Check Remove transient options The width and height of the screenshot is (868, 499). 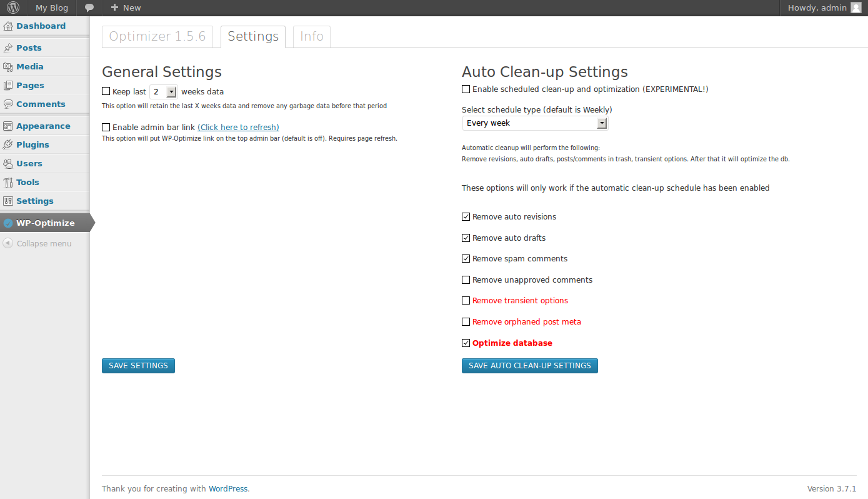466,301
